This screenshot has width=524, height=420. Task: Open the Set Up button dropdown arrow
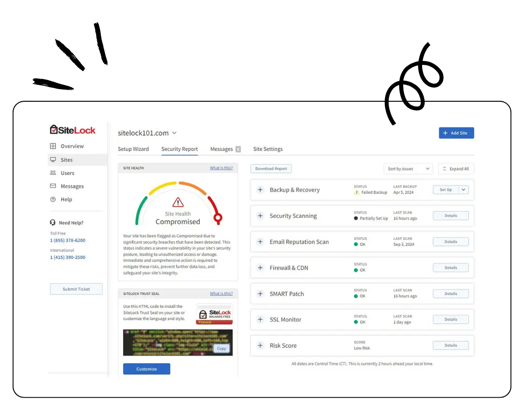tap(463, 189)
